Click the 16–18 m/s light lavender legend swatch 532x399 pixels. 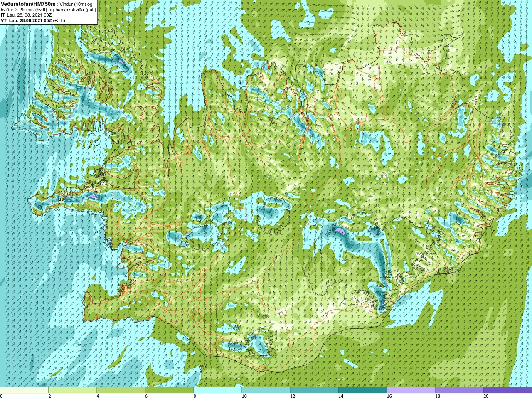411,390
